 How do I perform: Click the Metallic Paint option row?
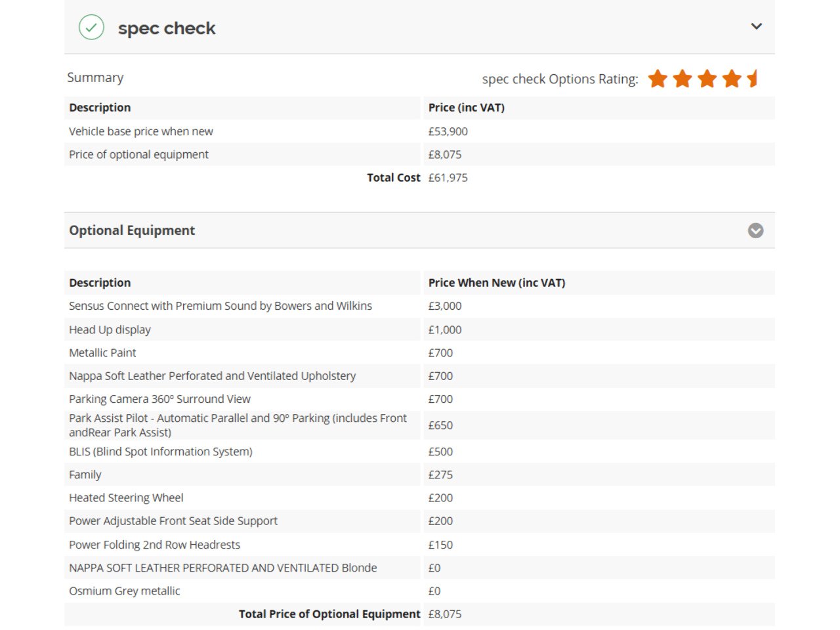[419, 352]
